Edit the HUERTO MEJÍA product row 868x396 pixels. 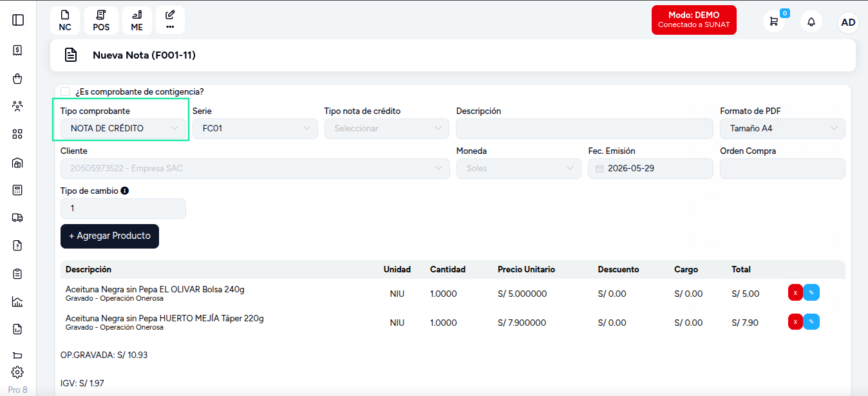pos(811,322)
